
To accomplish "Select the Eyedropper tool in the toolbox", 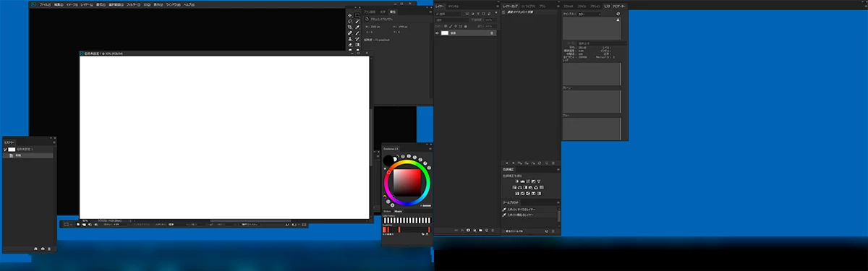I will click(x=357, y=27).
